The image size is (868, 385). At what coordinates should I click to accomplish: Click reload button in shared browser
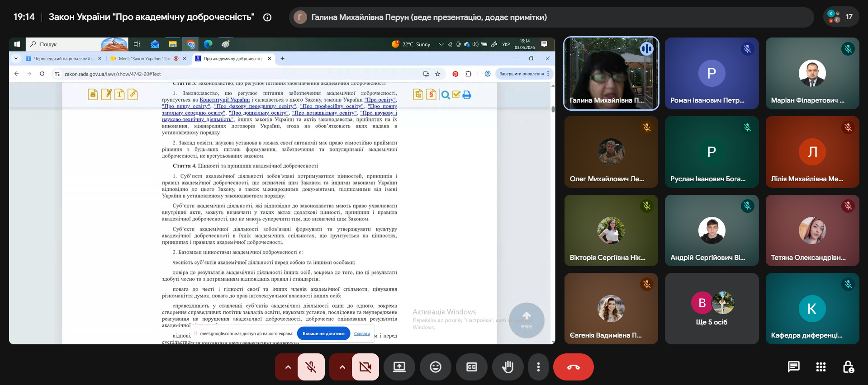click(x=42, y=74)
